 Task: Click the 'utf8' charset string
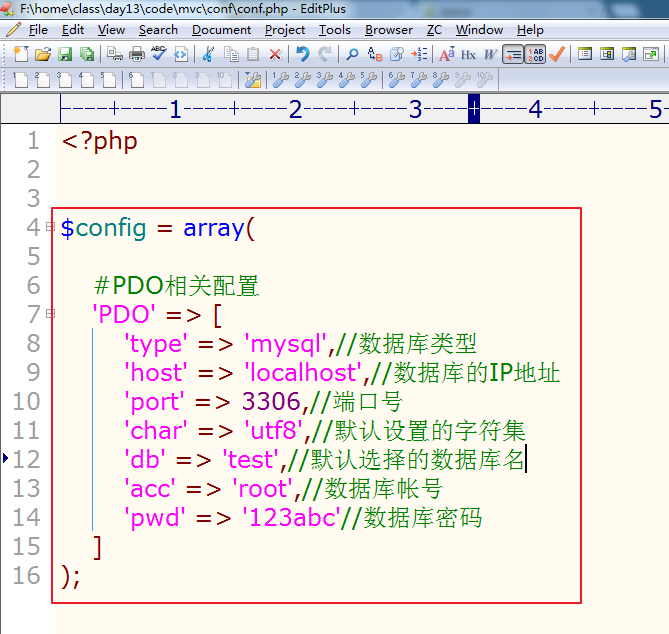pos(273,430)
